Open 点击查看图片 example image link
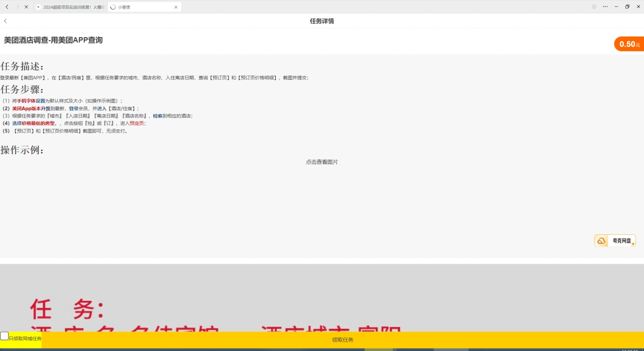Screen dimensions: 644x351 click(322, 162)
